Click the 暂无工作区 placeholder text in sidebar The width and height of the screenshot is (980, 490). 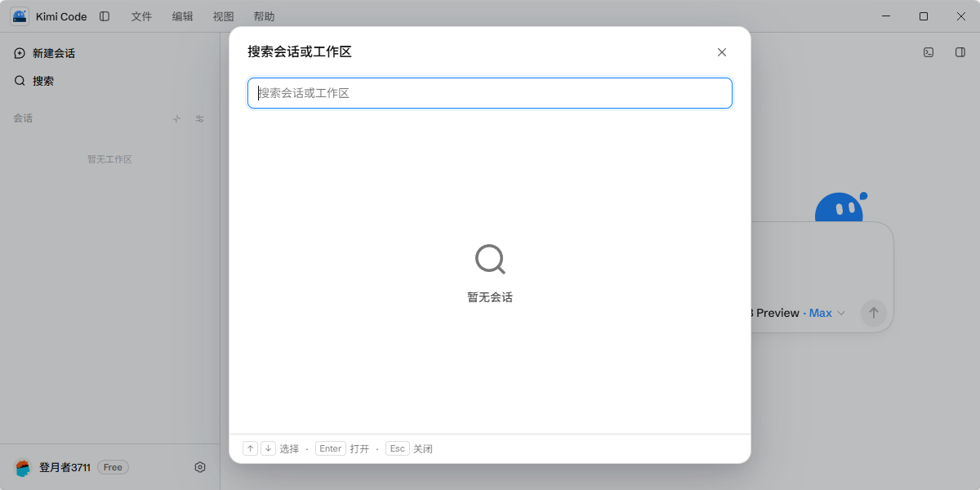click(110, 159)
